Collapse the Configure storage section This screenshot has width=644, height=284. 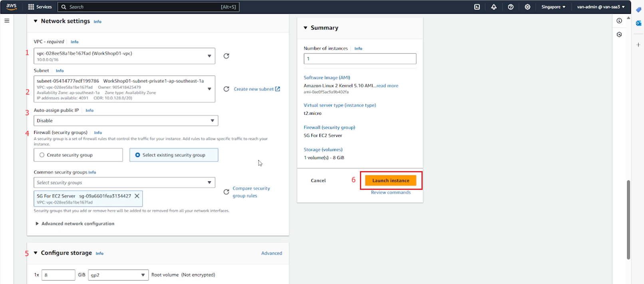pyautogui.click(x=36, y=253)
